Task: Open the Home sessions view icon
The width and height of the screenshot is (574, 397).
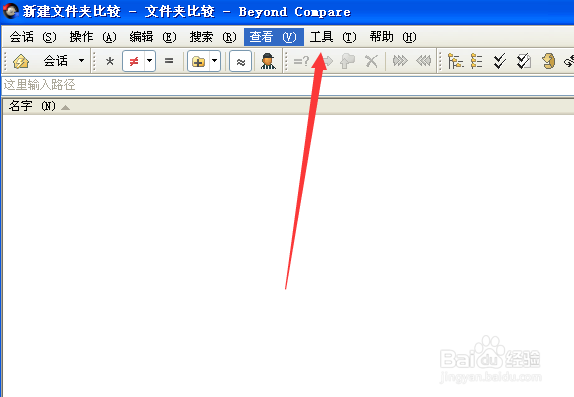Action: coord(21,61)
